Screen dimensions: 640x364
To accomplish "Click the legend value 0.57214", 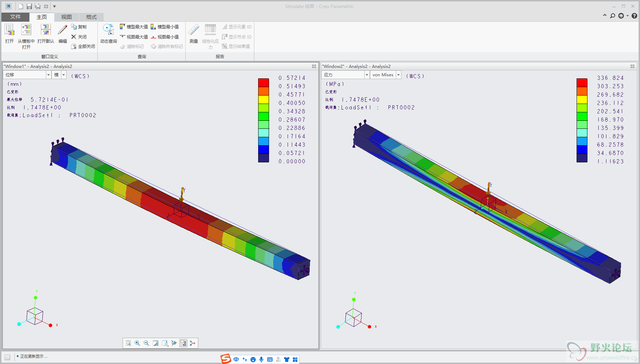I will pyautogui.click(x=292, y=78).
